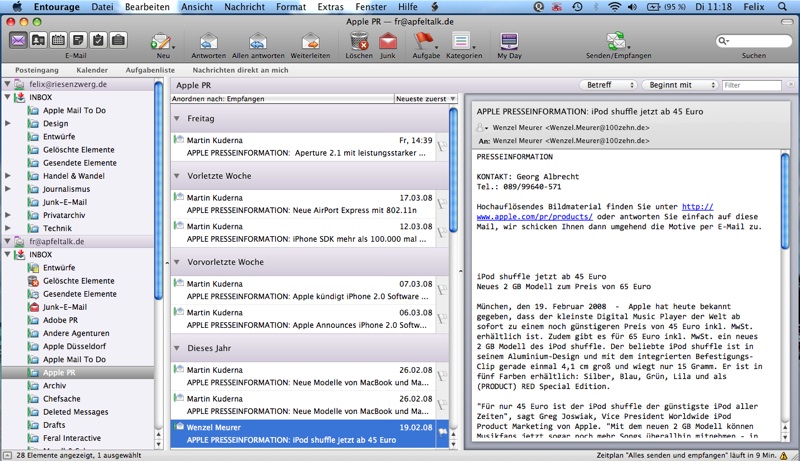Collapse the Freitag message group

point(177,118)
